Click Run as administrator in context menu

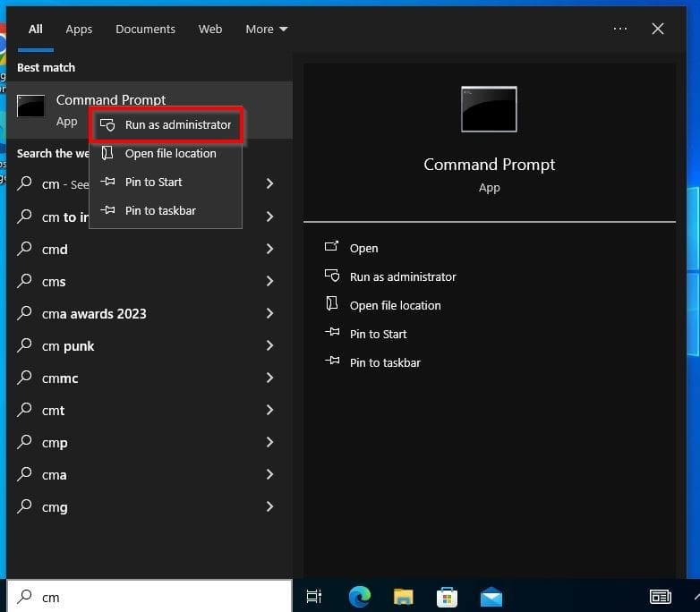point(177,125)
